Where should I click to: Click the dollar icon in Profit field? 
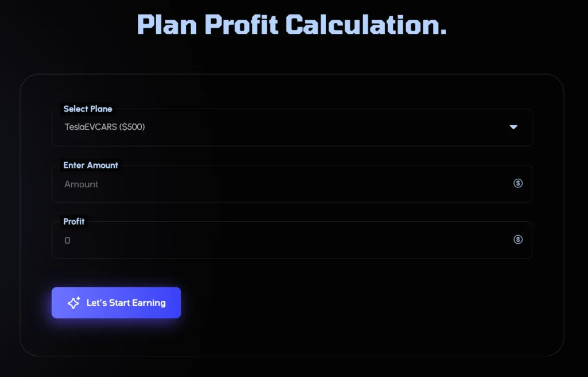(518, 240)
